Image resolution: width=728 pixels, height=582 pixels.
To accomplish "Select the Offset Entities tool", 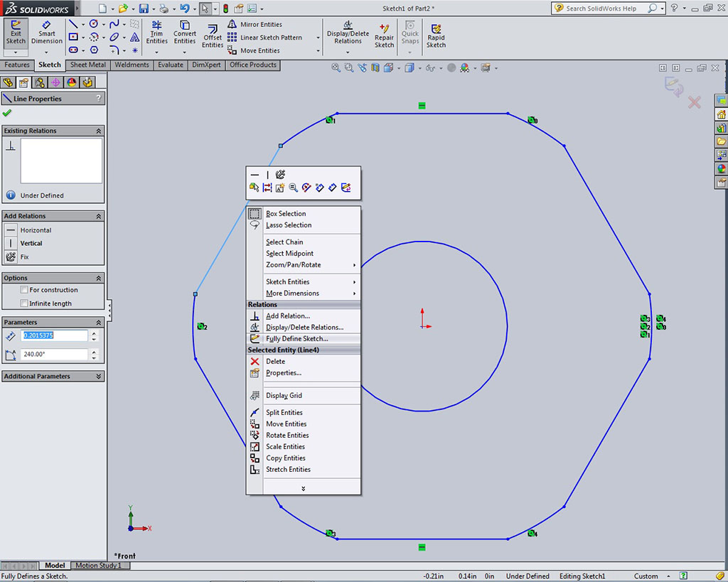I will tap(213, 36).
